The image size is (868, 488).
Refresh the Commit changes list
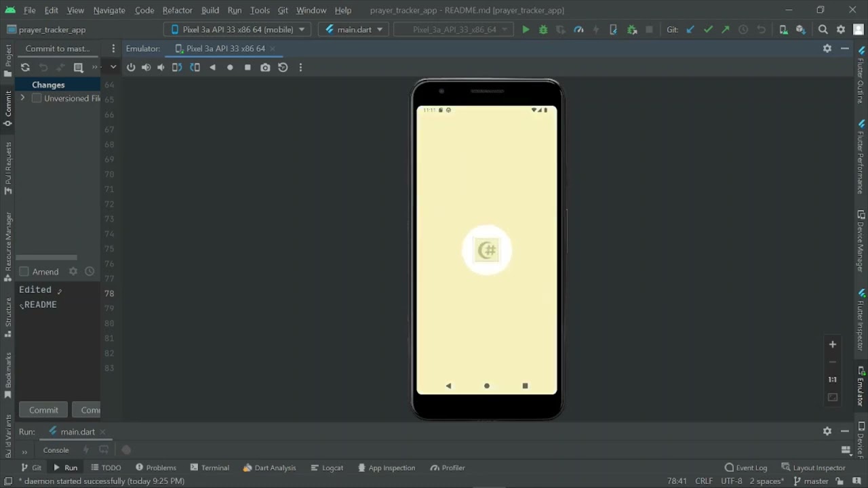tap(25, 67)
